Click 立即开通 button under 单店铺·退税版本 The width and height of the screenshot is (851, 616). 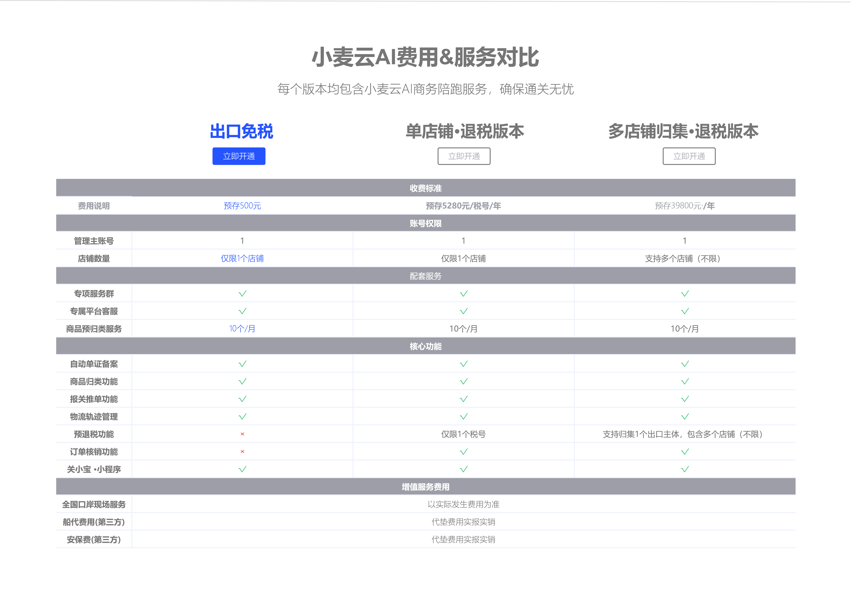point(464,156)
